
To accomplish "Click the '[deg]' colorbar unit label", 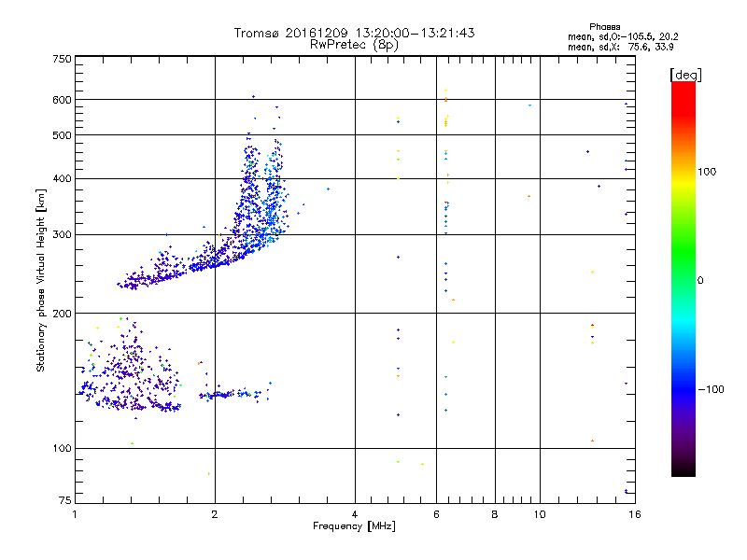I will (685, 75).
